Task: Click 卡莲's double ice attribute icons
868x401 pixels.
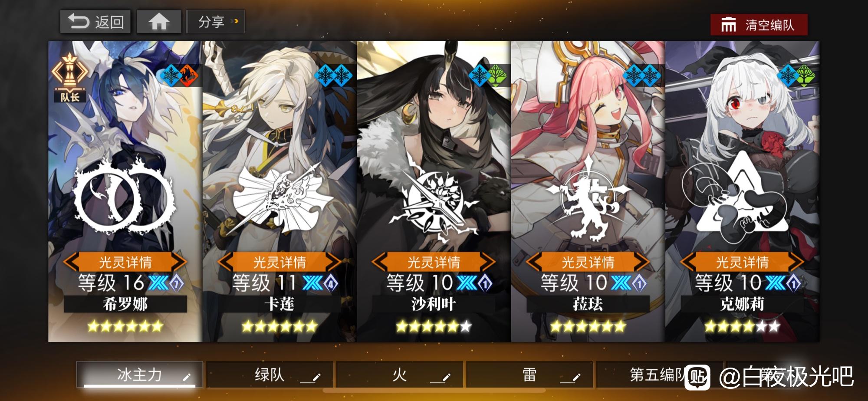Action: pos(333,76)
